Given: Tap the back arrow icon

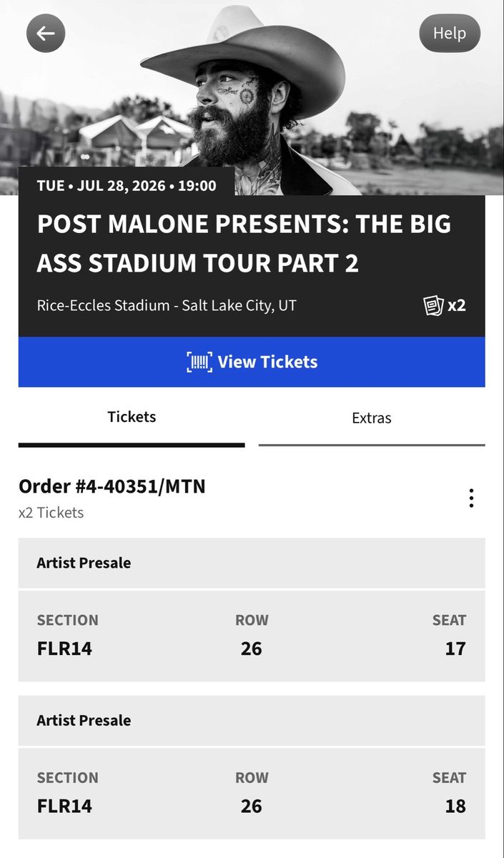Looking at the screenshot, I should pos(46,33).
